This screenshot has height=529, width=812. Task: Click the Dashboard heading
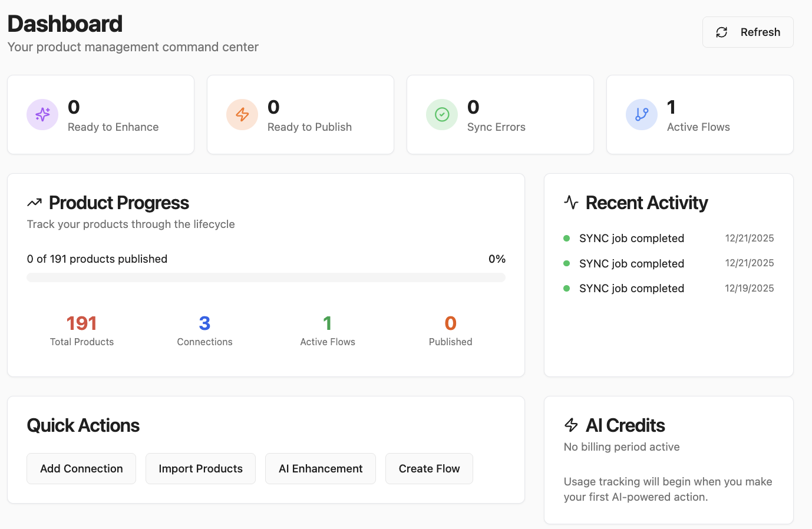[x=64, y=24]
